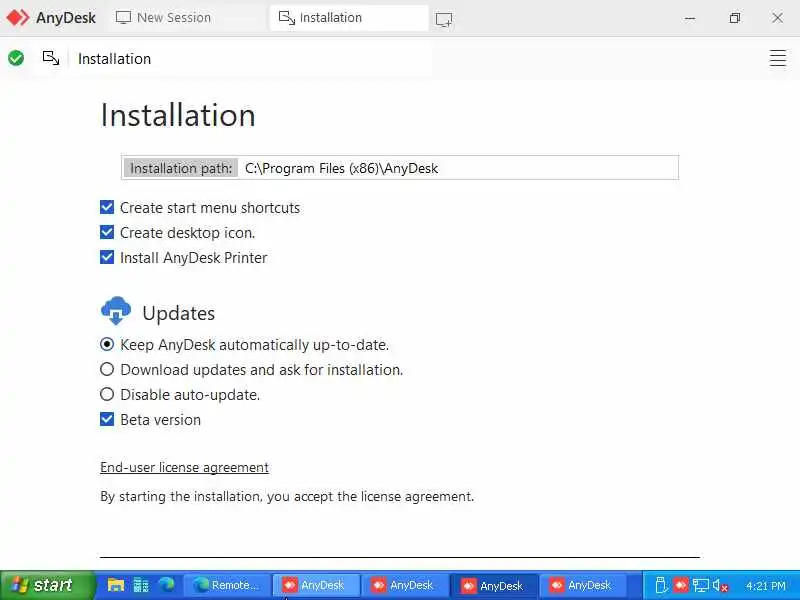Viewport: 800px width, 600px height.
Task: Close the AnyDesk window
Action: [778, 18]
